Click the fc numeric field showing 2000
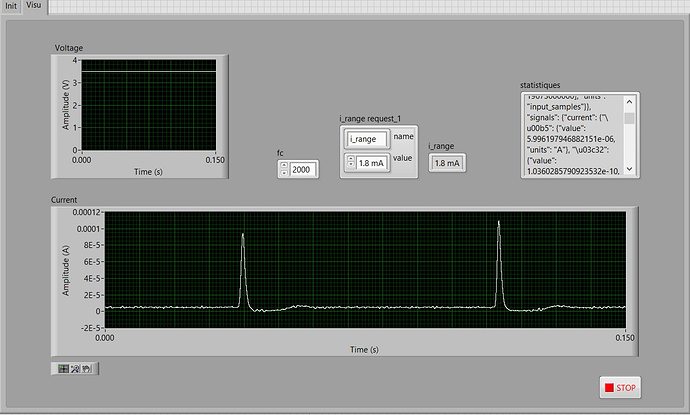 tap(303, 169)
